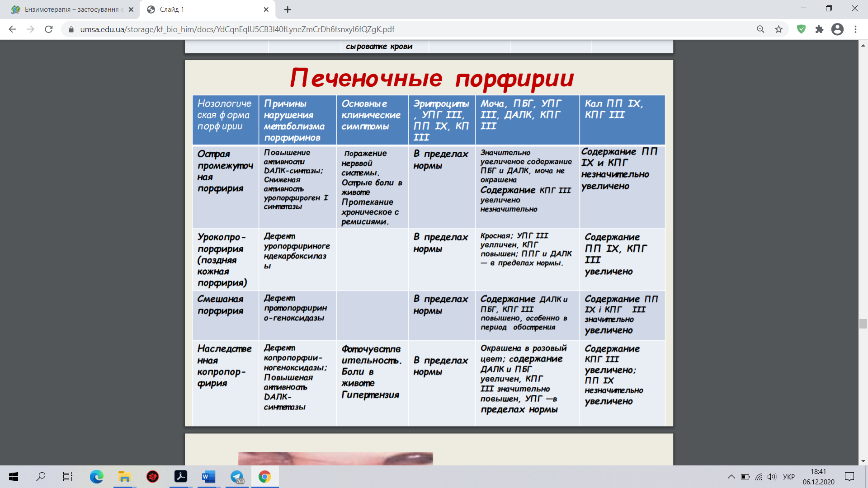The height and width of the screenshot is (488, 868).
Task: Open the red round app on taskbar
Action: [x=153, y=477]
